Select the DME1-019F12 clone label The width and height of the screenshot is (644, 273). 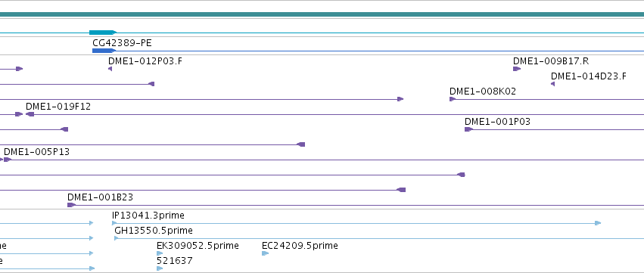pos(58,107)
